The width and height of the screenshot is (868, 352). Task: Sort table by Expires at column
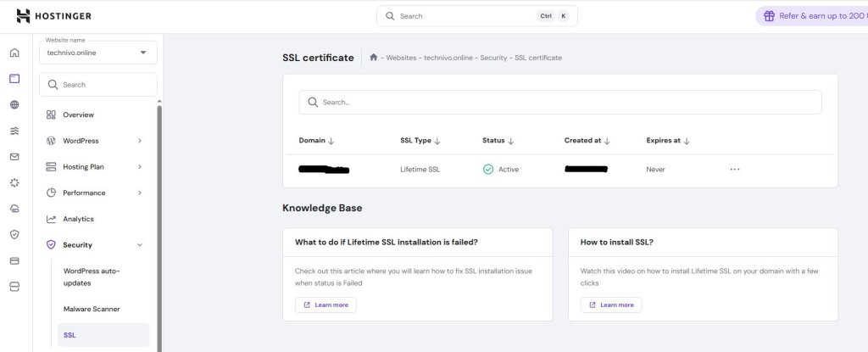tap(668, 141)
